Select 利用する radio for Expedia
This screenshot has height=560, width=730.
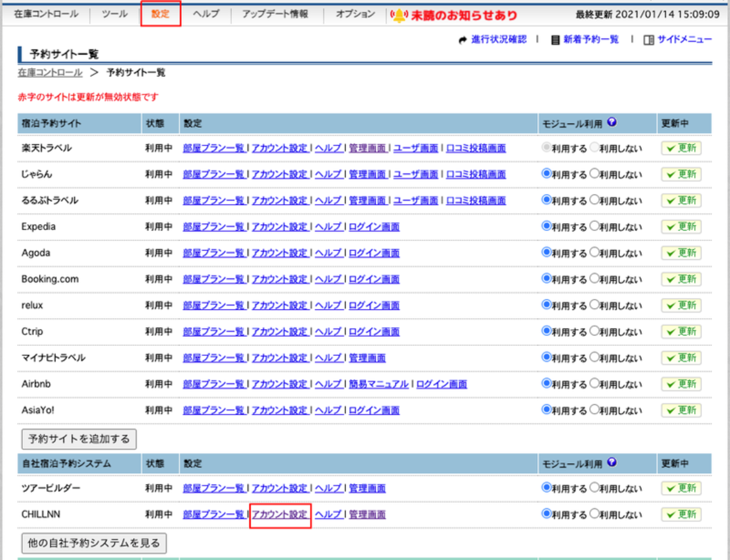[x=546, y=227]
